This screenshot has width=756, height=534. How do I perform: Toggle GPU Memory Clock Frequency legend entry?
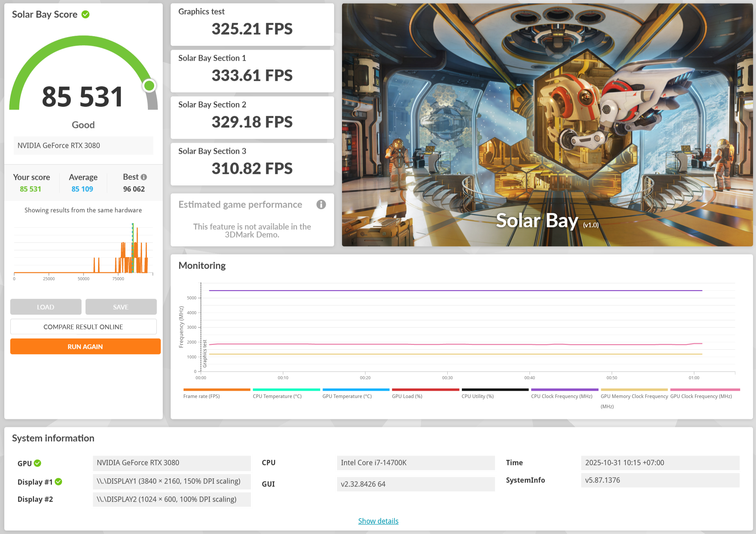[634, 396]
